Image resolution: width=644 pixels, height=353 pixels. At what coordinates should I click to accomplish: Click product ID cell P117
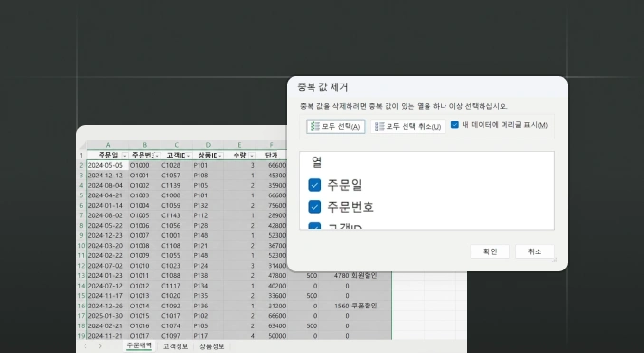[208, 336]
